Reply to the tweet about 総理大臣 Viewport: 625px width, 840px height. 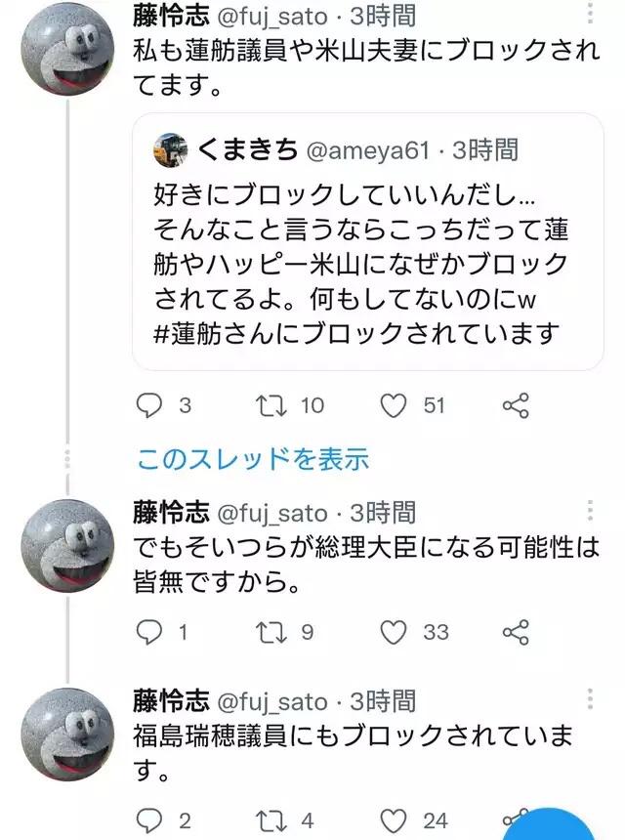pos(148,632)
